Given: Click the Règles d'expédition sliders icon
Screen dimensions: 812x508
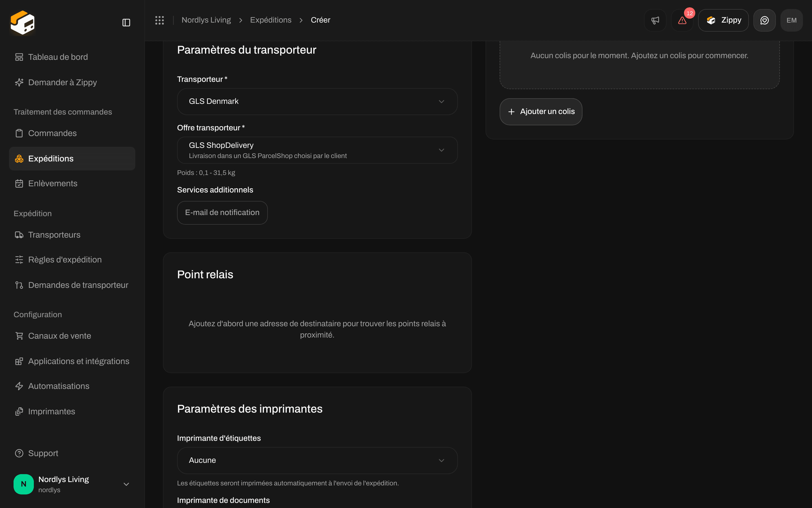Looking at the screenshot, I should [x=19, y=260].
